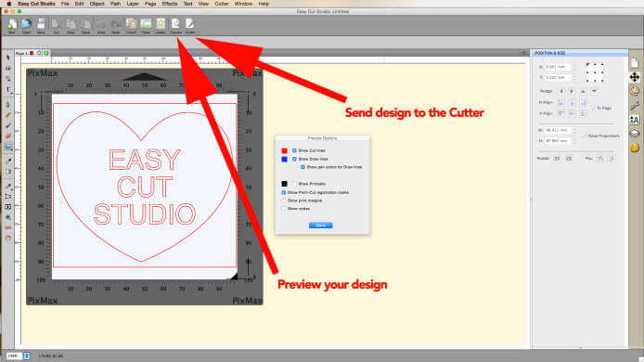This screenshot has width=644, height=362.
Task: Click the Trace image toolbar icon
Action: [x=146, y=25]
